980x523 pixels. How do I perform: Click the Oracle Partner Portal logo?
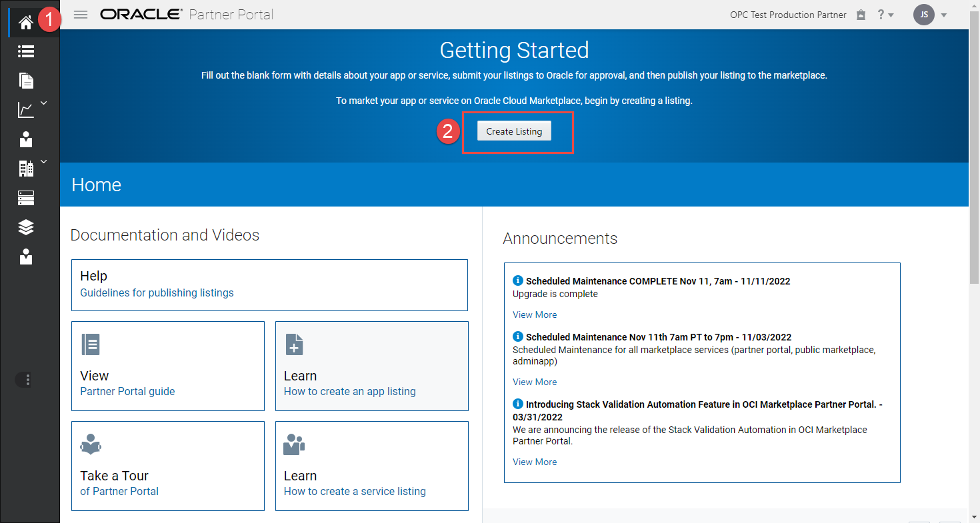tap(187, 15)
